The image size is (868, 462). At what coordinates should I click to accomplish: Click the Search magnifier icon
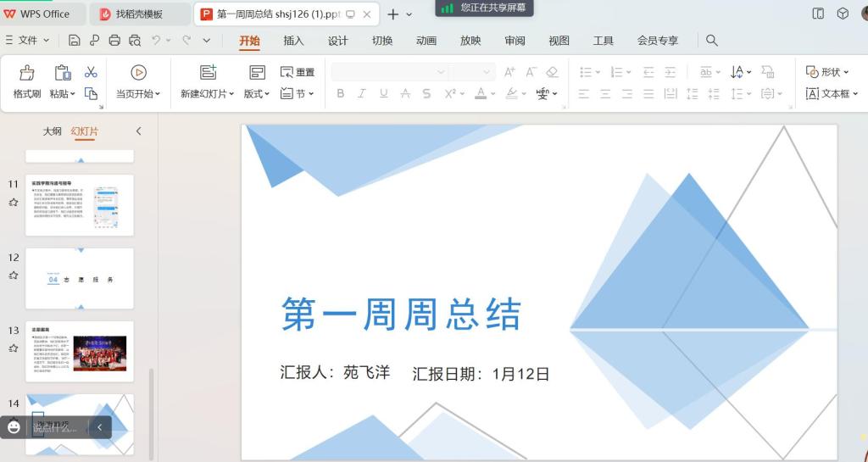pos(712,41)
